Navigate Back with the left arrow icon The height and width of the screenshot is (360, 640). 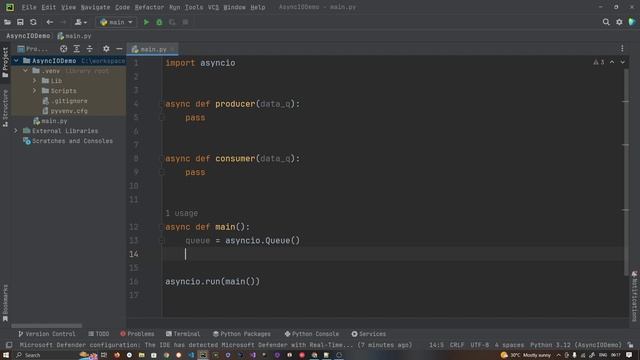point(49,22)
